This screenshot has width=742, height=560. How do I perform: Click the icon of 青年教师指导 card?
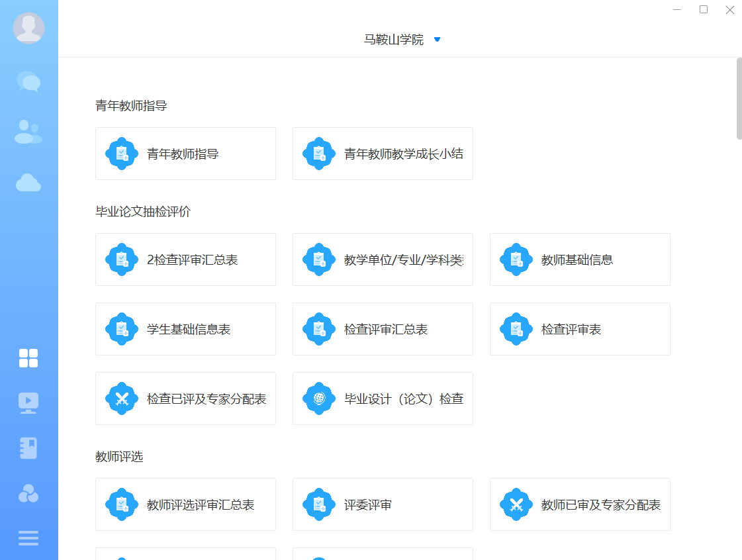(122, 154)
